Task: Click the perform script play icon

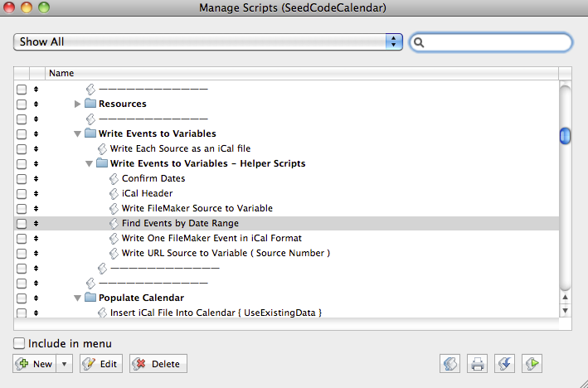Action: tap(532, 363)
